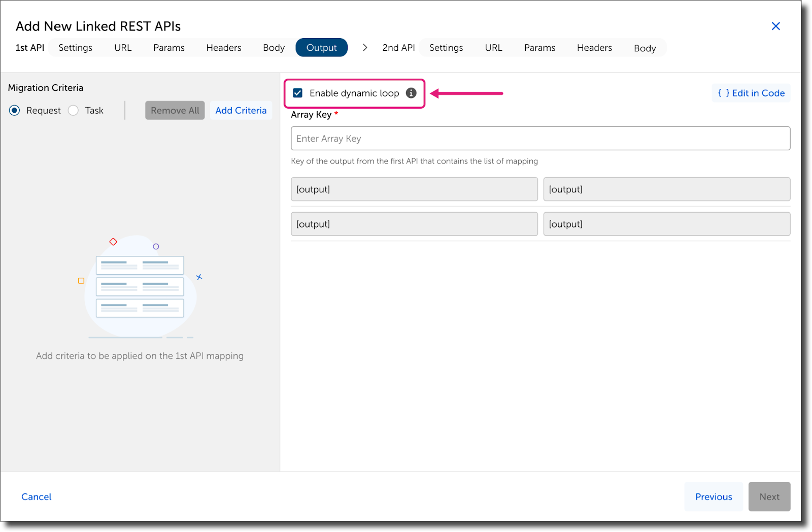Click the chevron between 1st API and 2nd API
The width and height of the screenshot is (812, 532).
point(365,47)
